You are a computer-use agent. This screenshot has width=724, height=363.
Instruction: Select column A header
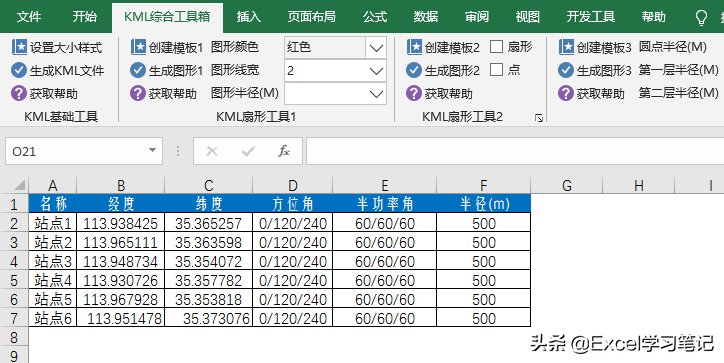coord(53,185)
